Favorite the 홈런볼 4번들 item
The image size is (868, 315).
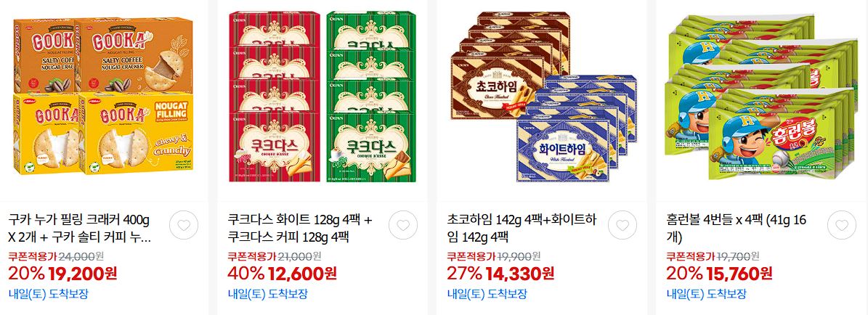pyautogui.click(x=841, y=225)
